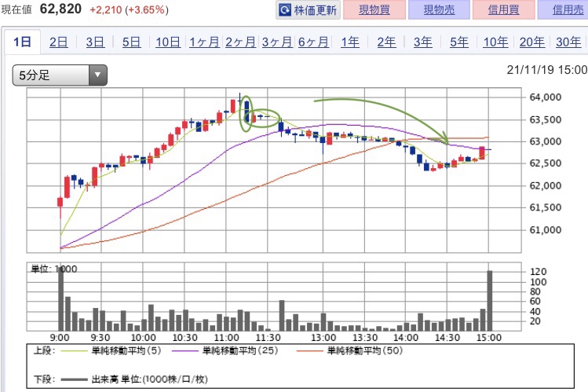Click the 9:00 time axis label

click(x=60, y=338)
